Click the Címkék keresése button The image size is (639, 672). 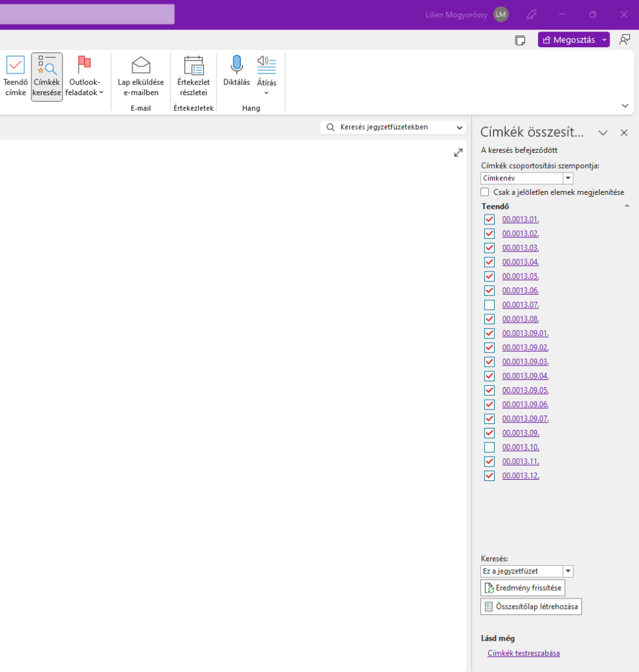click(47, 77)
